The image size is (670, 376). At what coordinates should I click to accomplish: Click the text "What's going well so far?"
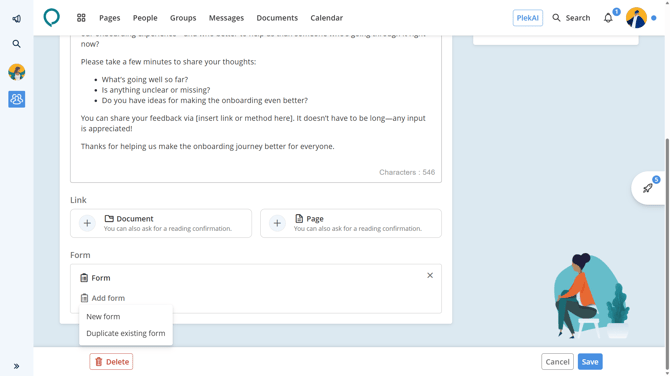[145, 79]
